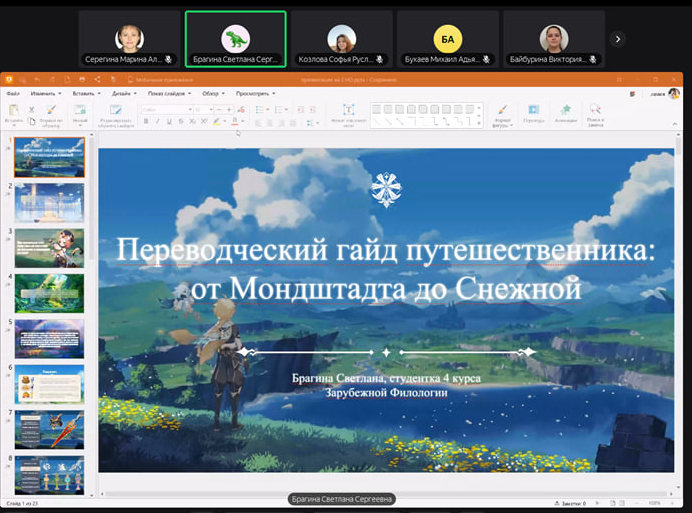Toggle Italic formatting
The width and height of the screenshot is (692, 513).
coord(158,121)
